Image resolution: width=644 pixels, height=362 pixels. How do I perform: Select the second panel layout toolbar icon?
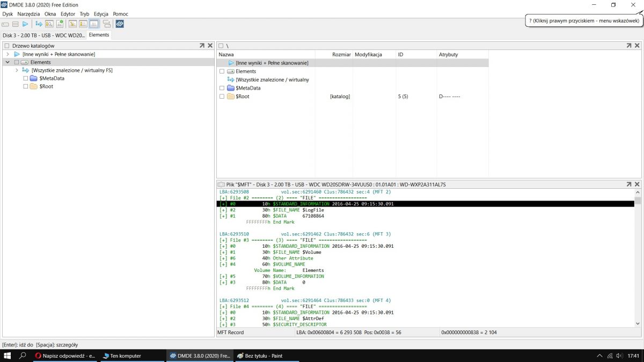click(83, 24)
